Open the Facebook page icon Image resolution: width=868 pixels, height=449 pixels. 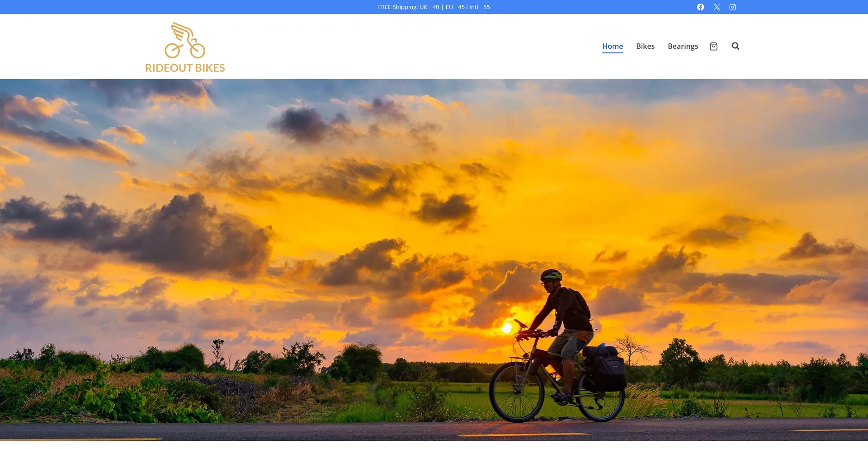[x=700, y=7]
